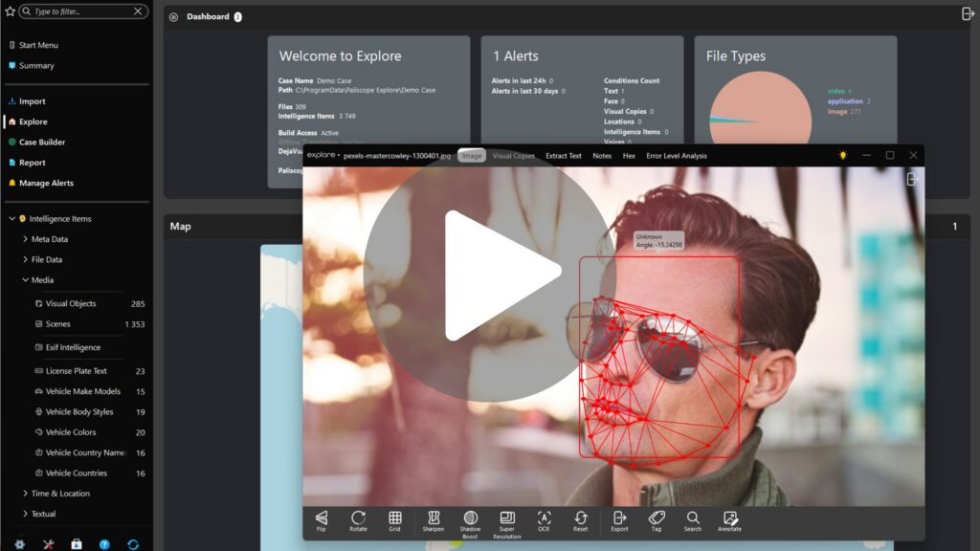Open Case Builder from the sidebar
Screen dimensions: 980x551
(42, 143)
